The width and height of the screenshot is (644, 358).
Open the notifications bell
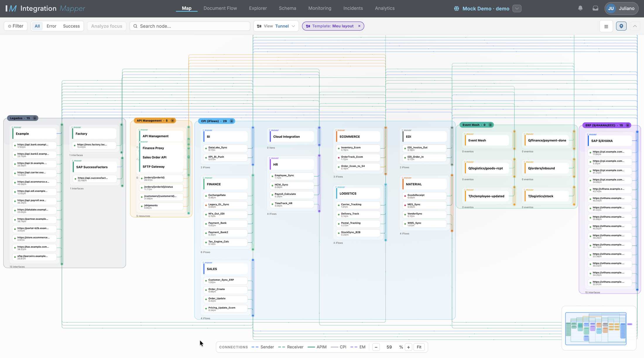(580, 8)
